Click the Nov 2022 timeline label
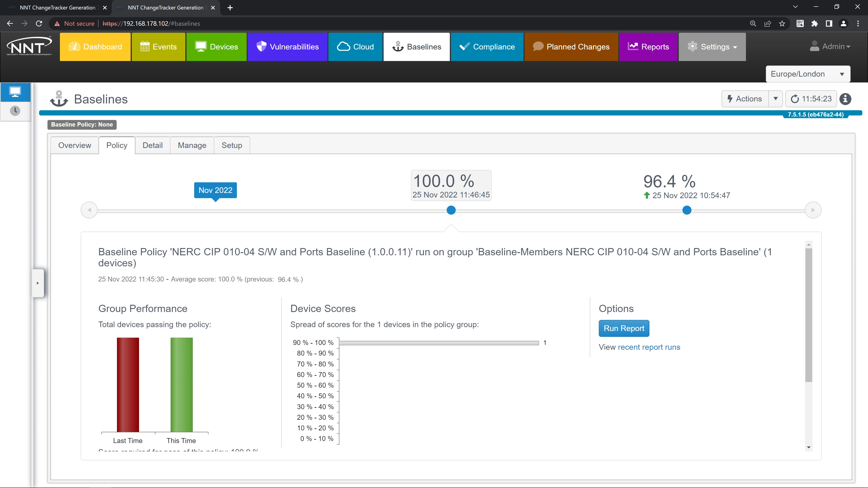Screen dimensions: 868x488 pos(215,190)
